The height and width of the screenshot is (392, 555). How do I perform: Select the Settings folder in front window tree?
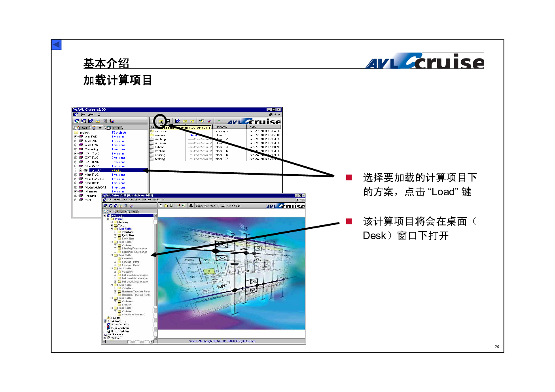[123, 222]
